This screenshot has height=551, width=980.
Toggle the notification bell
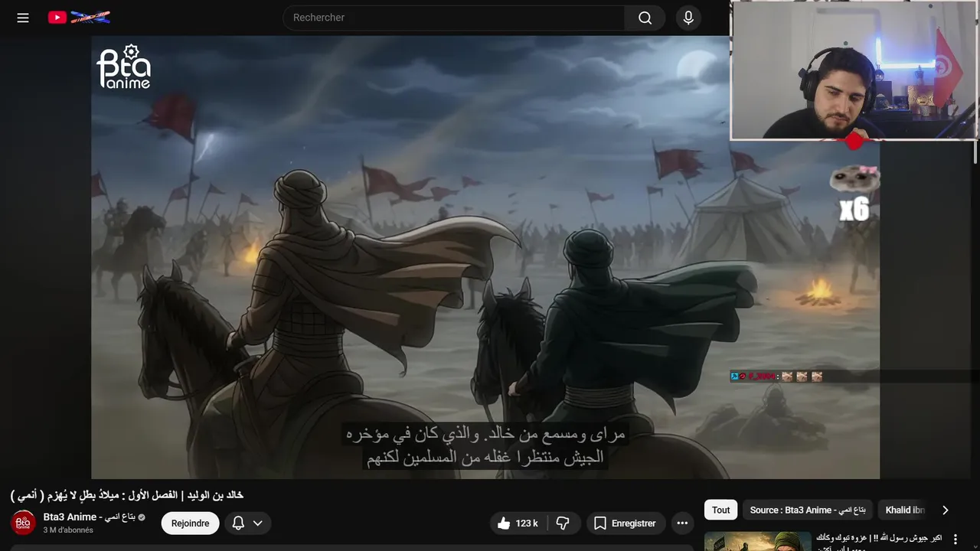238,523
